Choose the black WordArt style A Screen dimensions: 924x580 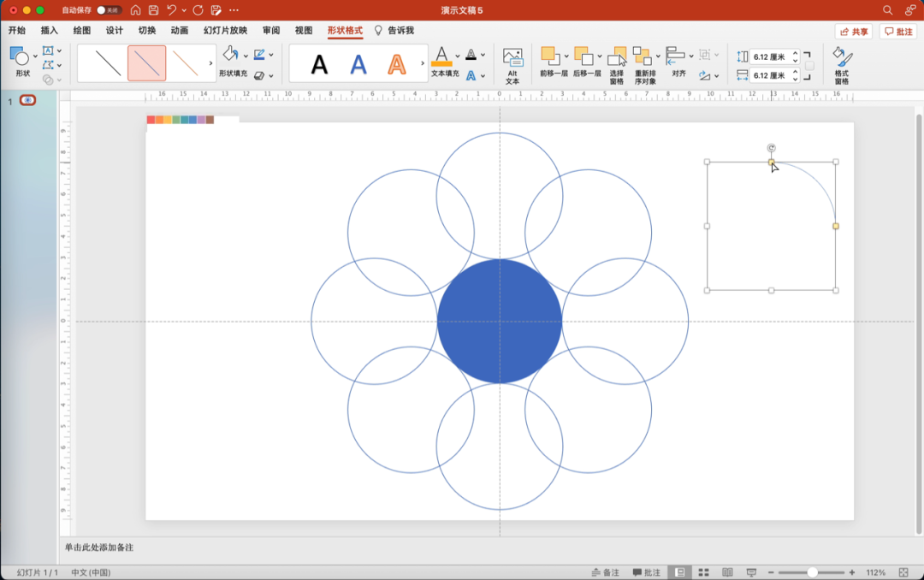point(319,64)
